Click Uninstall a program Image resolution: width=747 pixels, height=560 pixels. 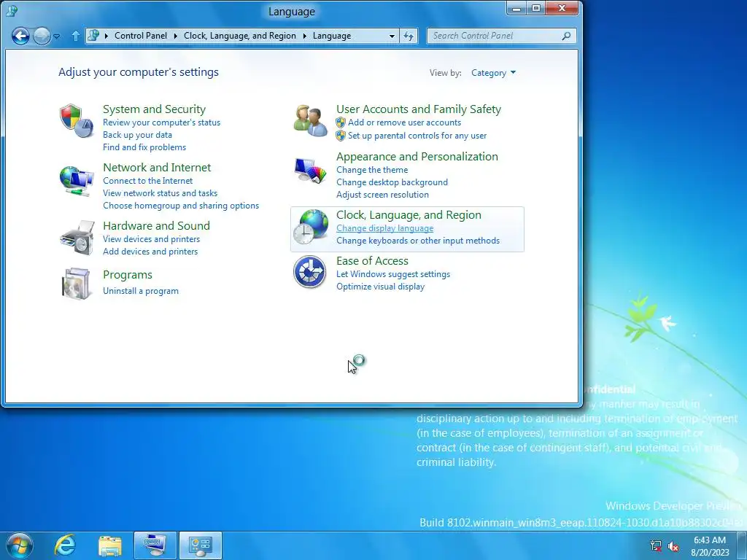tap(141, 291)
